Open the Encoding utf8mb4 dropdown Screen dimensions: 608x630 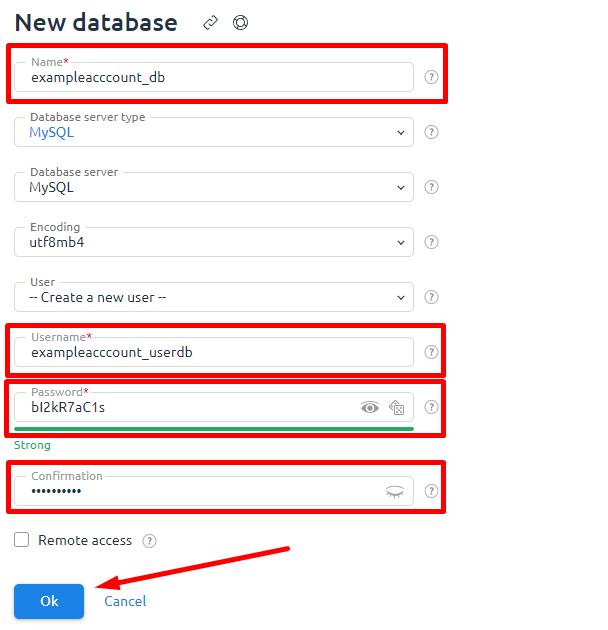pos(214,242)
